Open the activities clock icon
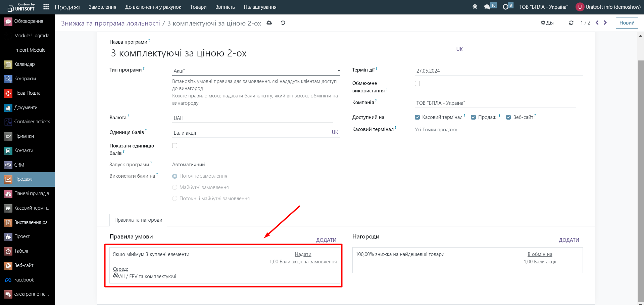Image resolution: width=644 pixels, height=305 pixels. 505,7
